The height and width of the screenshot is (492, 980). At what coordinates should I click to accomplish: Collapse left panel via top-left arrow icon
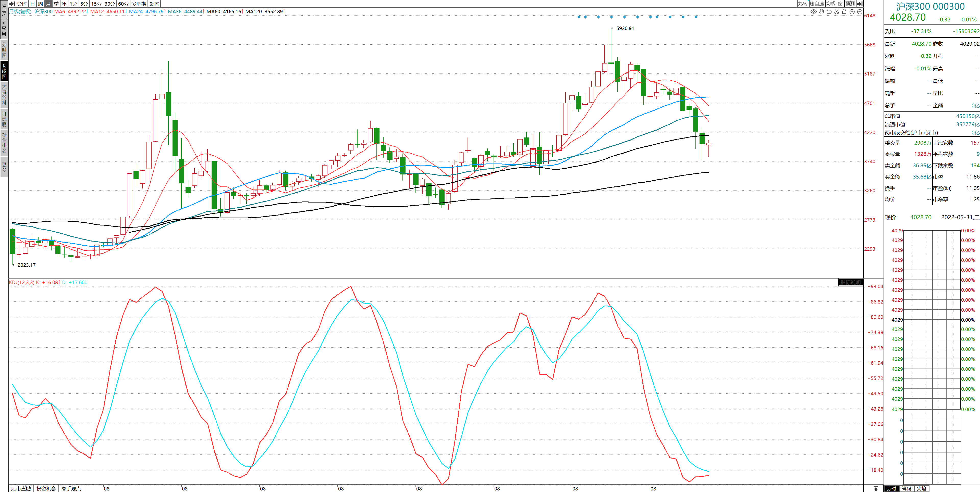[12, 3]
